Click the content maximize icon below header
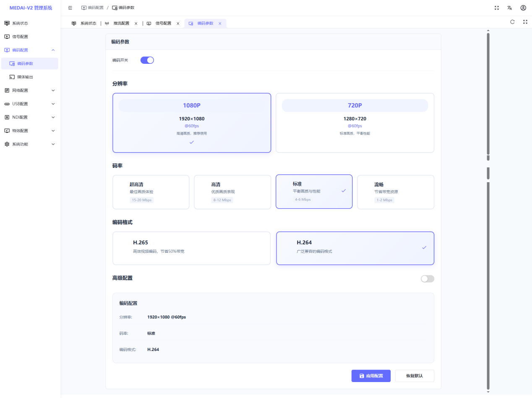This screenshot has height=398, width=532. [525, 22]
